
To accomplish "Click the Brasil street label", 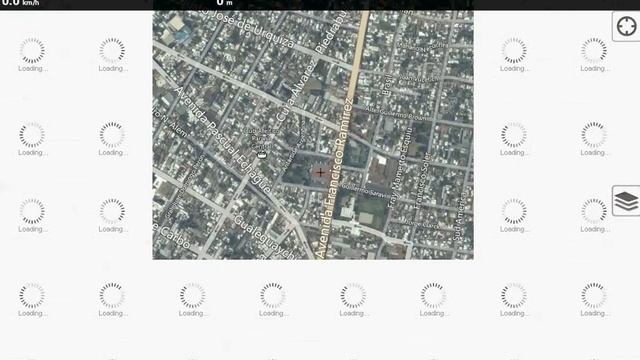I will [387, 84].
